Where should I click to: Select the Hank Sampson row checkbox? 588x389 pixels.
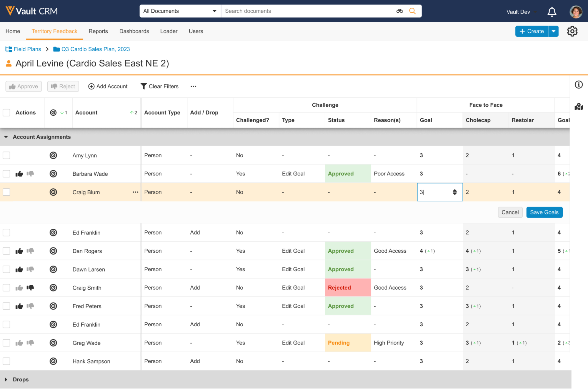6,361
